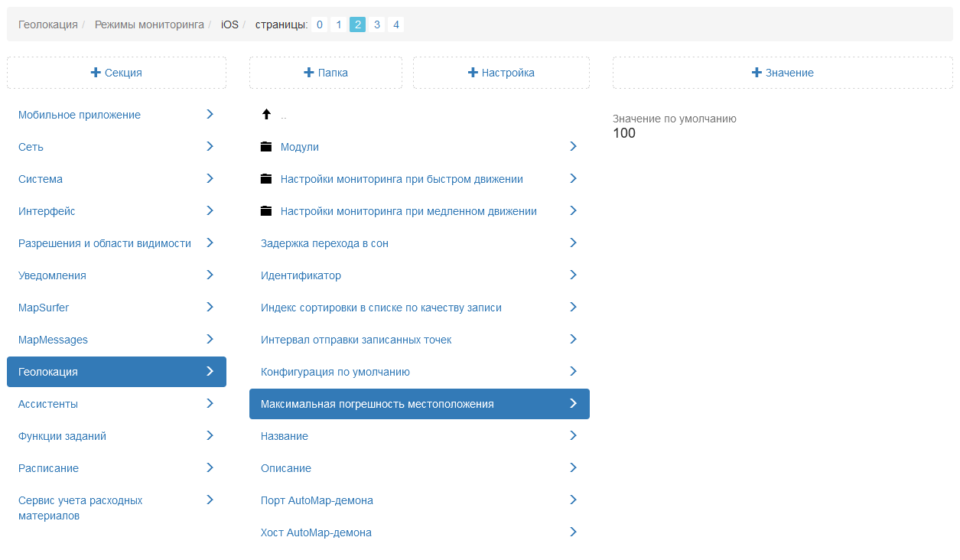Open Интерфейс section
The image size is (960, 560).
tap(116, 211)
